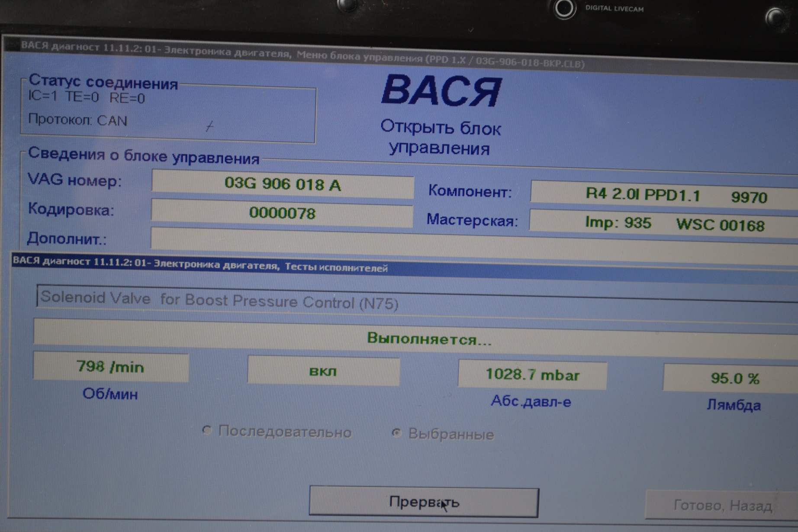
Task: Click the 95.0 % Лямбда value box
Action: coord(731,379)
